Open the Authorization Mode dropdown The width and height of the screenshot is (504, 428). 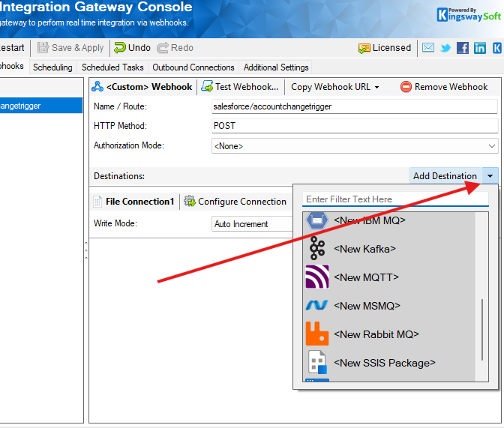491,146
